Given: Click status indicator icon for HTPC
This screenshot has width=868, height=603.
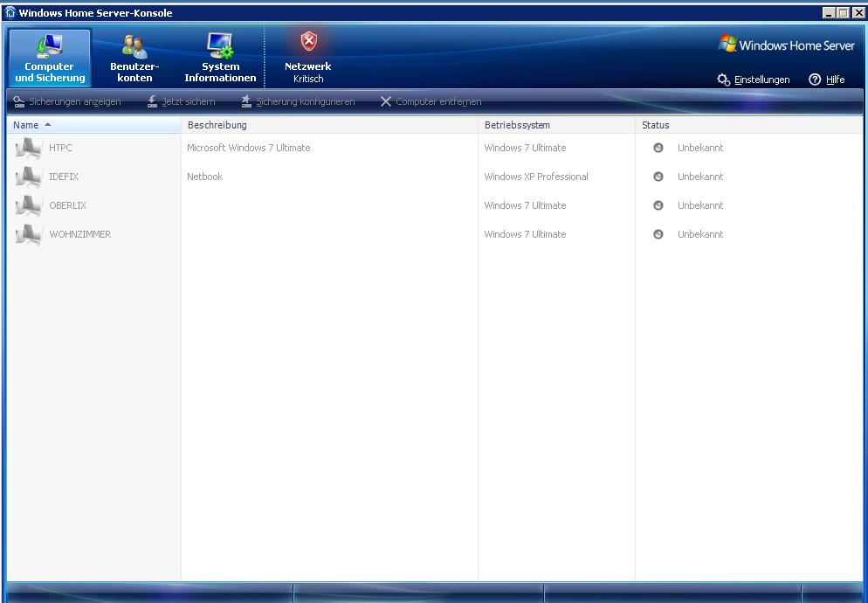Looking at the screenshot, I should coord(658,148).
